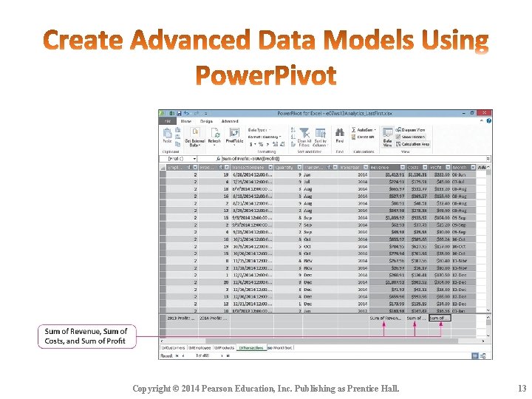Select the Sum of Revenue measure cell
The height and width of the screenshot is (399, 532).
pyautogui.click(x=387, y=318)
